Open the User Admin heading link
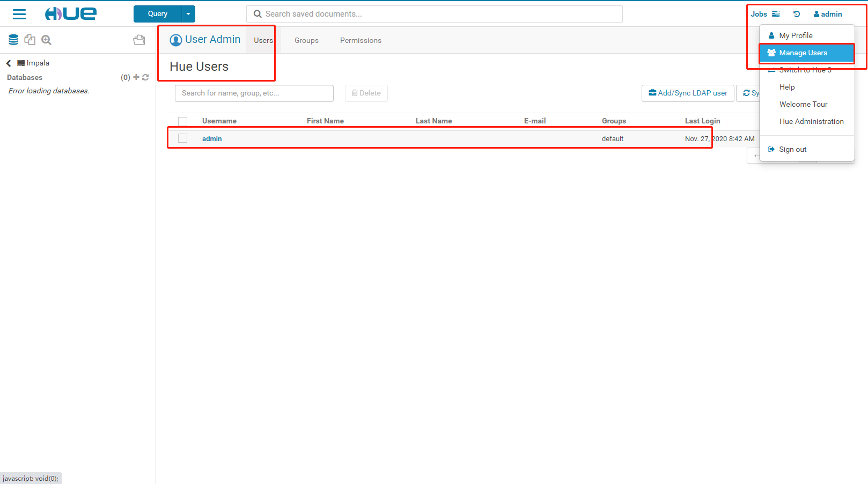Image resolution: width=868 pixels, height=484 pixels. coord(212,39)
